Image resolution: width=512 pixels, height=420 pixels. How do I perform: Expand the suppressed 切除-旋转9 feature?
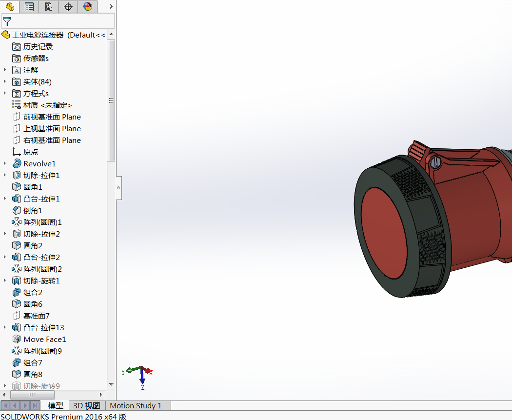[4, 386]
